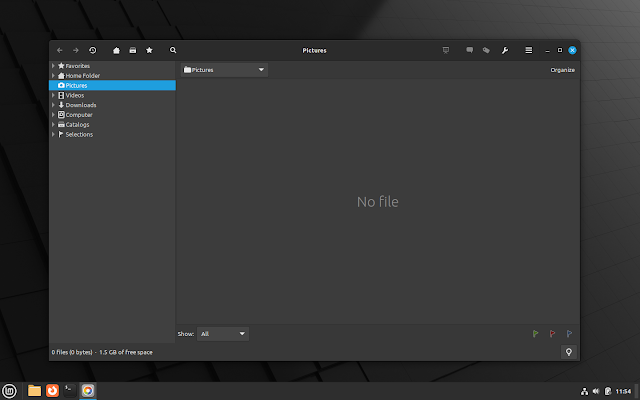Select Home Folder in the sidebar
The image size is (640, 400).
point(112,76)
